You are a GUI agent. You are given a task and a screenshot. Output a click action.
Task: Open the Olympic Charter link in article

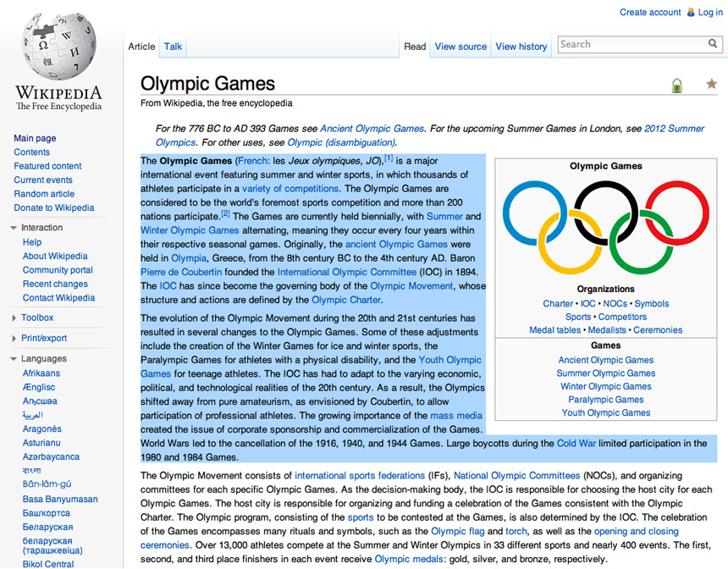pyautogui.click(x=346, y=300)
